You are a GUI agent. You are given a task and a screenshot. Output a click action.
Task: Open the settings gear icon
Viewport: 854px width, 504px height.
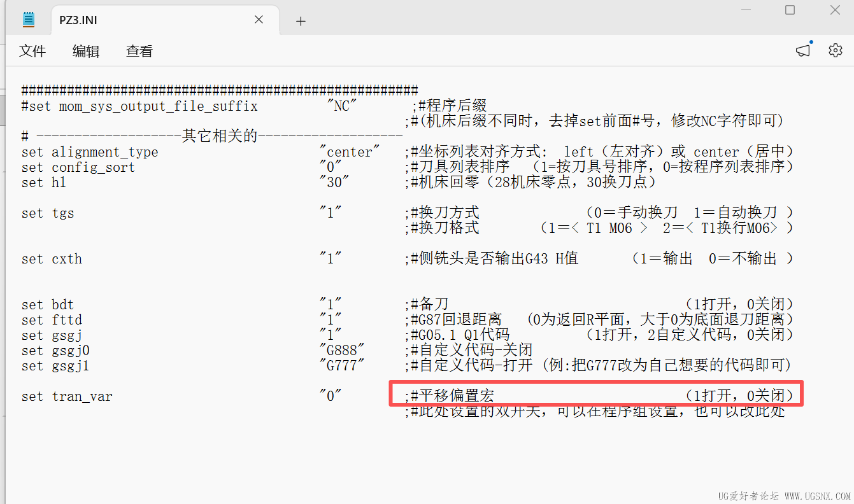[x=835, y=51]
